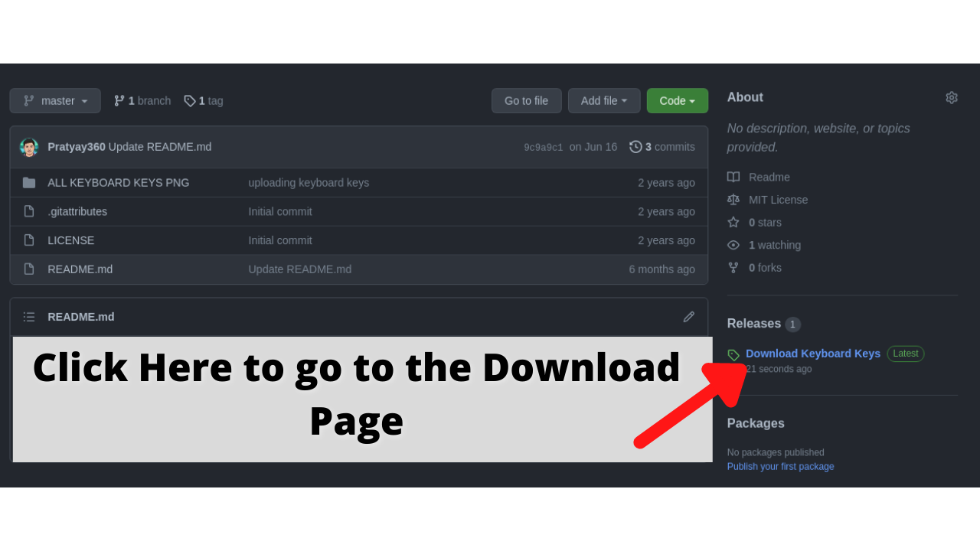Click the scale icon beside MIT License
The width and height of the screenshot is (980, 551).
pos(733,200)
